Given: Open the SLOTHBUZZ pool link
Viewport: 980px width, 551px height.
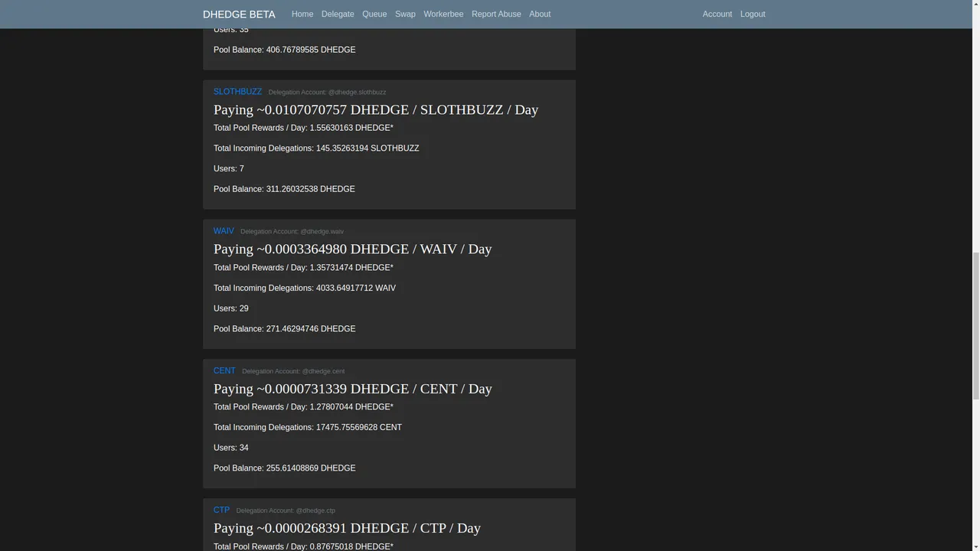Looking at the screenshot, I should (237, 92).
